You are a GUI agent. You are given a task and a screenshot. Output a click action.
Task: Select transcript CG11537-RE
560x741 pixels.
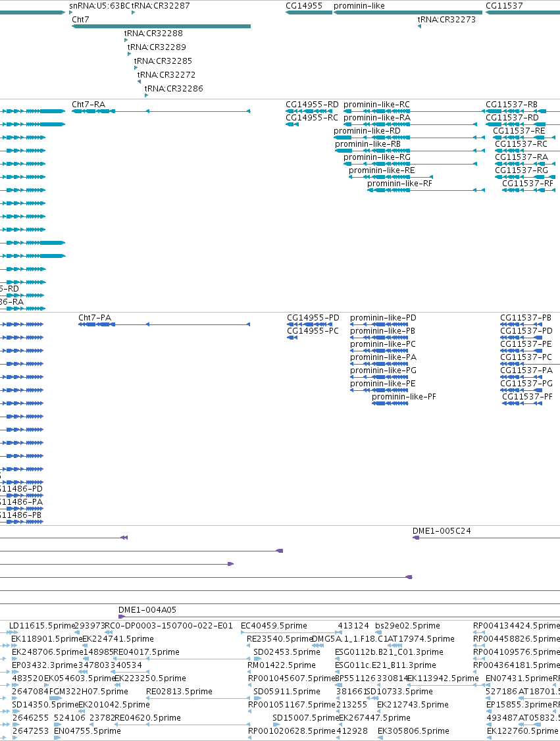coord(519,131)
